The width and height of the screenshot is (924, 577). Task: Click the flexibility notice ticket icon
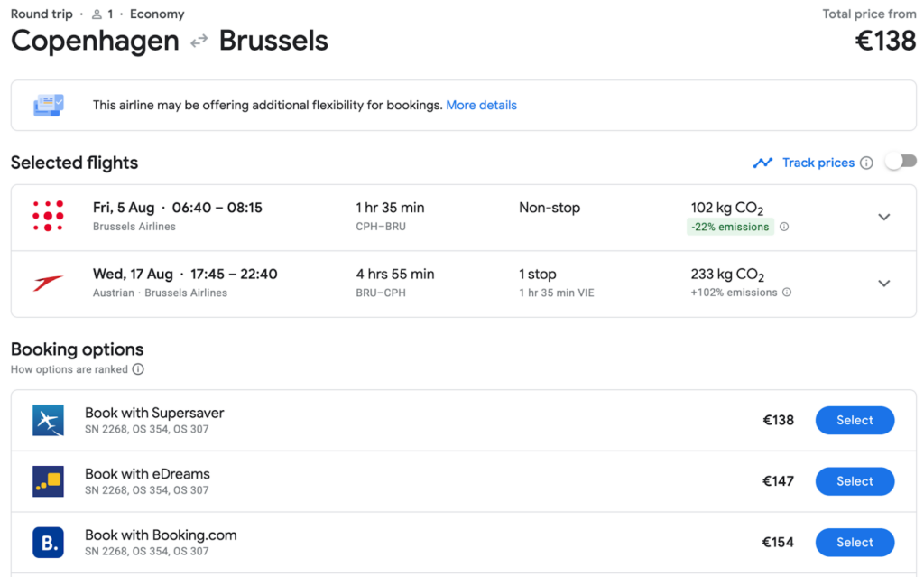pos(48,105)
